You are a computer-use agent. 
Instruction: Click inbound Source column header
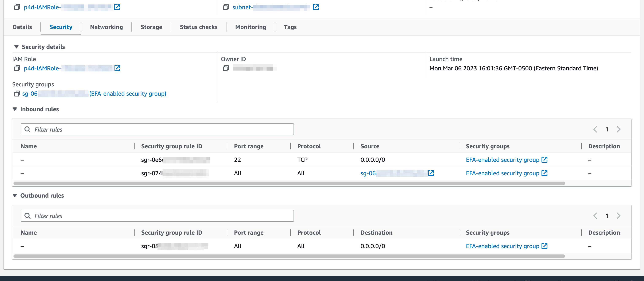pyautogui.click(x=370, y=146)
